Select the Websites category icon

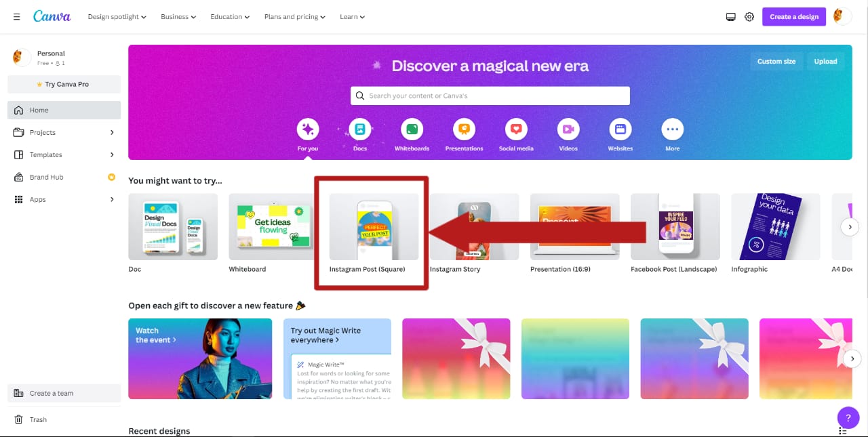620,129
